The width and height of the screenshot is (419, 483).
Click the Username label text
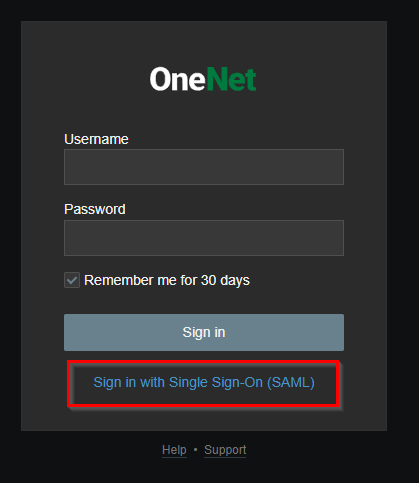click(x=96, y=139)
